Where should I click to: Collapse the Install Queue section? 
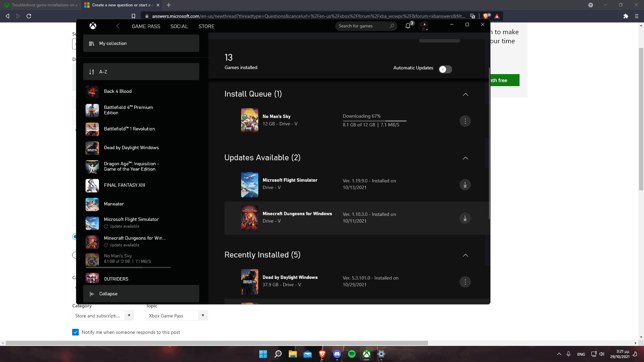[466, 94]
